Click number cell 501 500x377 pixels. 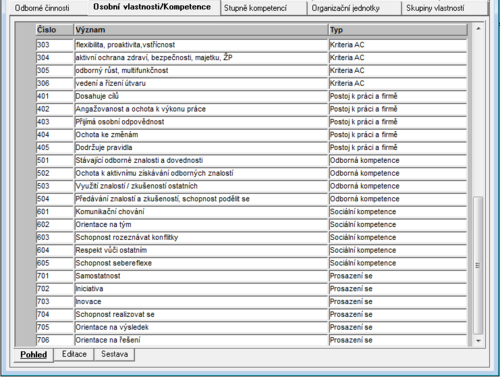click(x=55, y=161)
